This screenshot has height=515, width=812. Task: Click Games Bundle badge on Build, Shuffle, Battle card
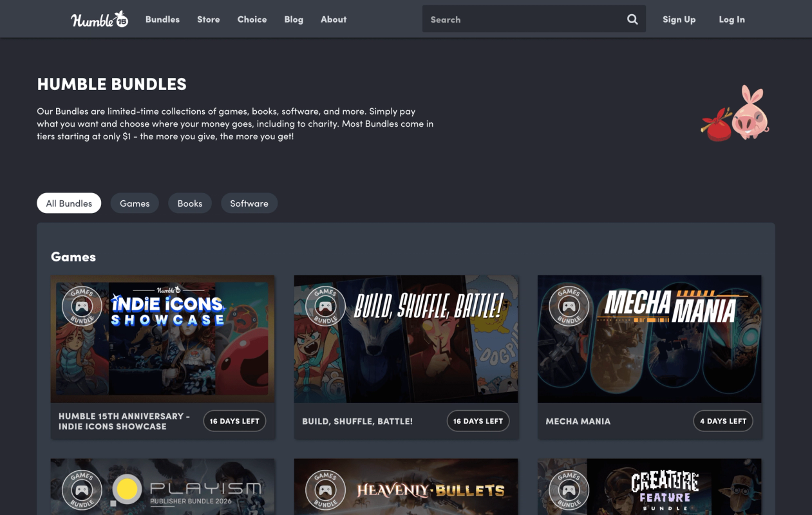tap(325, 306)
